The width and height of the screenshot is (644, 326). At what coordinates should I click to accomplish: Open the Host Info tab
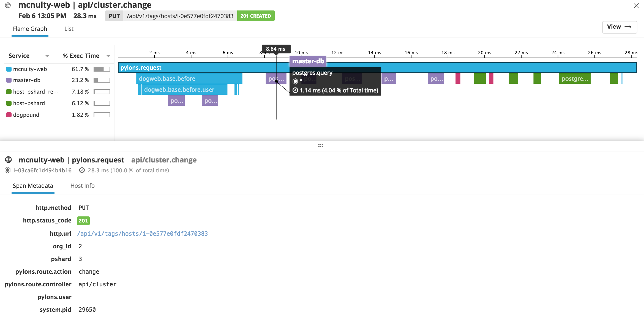point(82,186)
